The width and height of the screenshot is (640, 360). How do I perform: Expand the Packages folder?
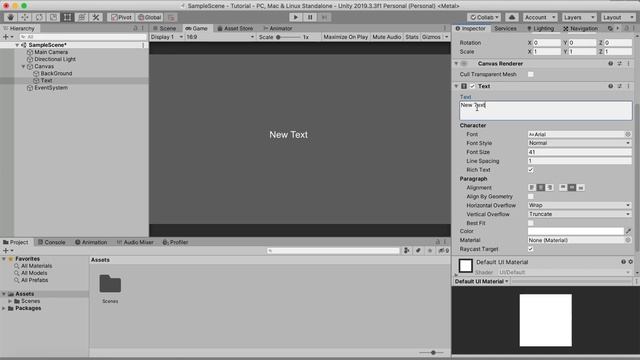(x=4, y=308)
